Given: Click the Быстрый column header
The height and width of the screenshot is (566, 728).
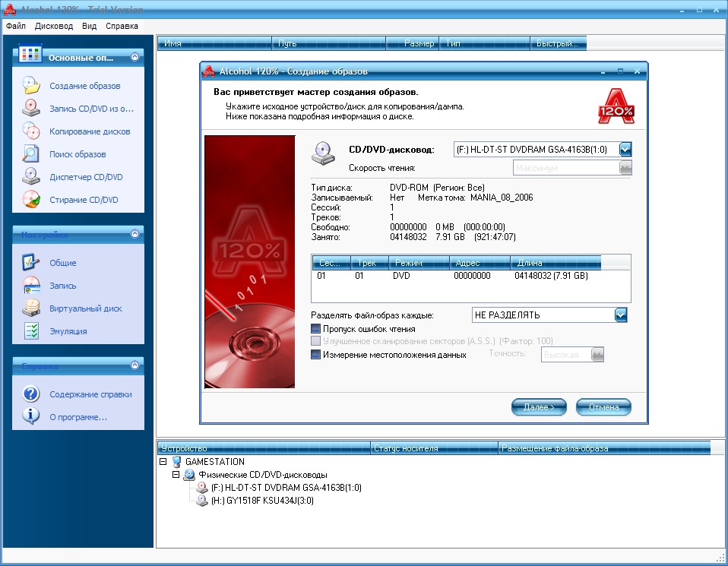Looking at the screenshot, I should [559, 43].
